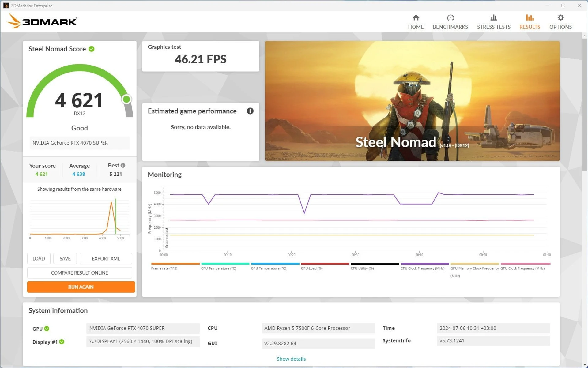Toggle the CPU Utility (%) legend swatch
Viewport: 588px width, 368px height.
[375, 264]
